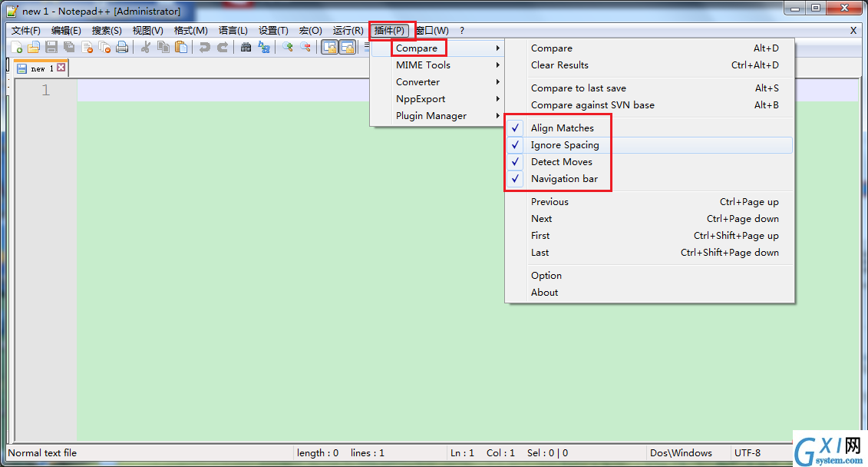Go to Next difference entry
The image size is (868, 467).
650,219
